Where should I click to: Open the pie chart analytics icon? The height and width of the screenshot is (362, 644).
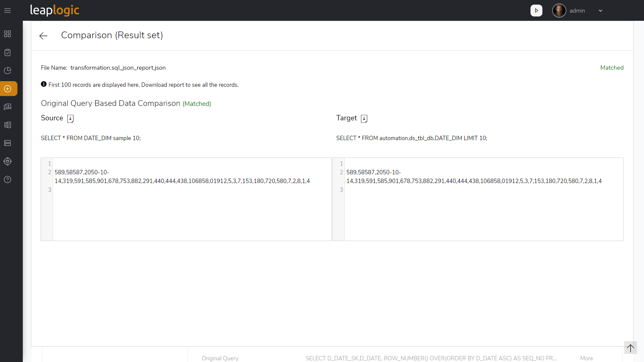coord(7,70)
